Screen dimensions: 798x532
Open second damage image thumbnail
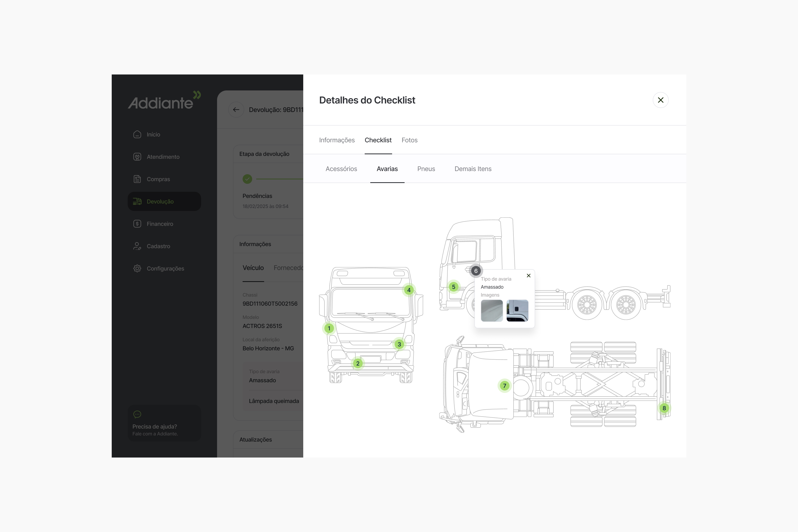point(517,310)
